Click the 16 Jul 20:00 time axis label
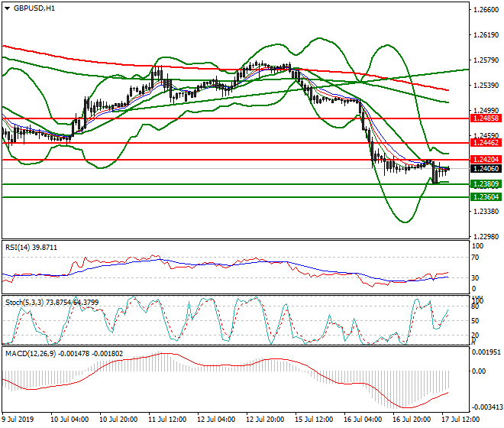This screenshot has height=428, width=504. 412,420
